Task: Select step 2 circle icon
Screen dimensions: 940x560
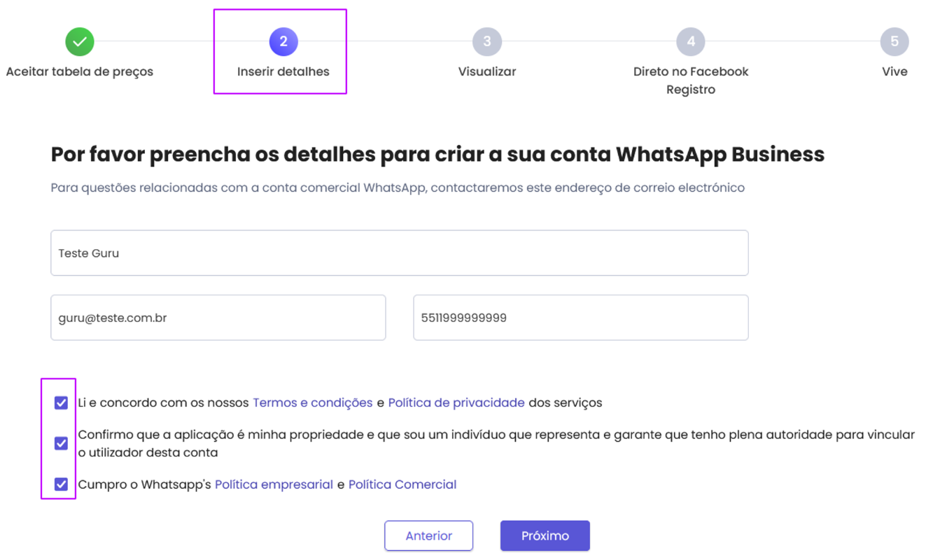Action: click(x=283, y=42)
